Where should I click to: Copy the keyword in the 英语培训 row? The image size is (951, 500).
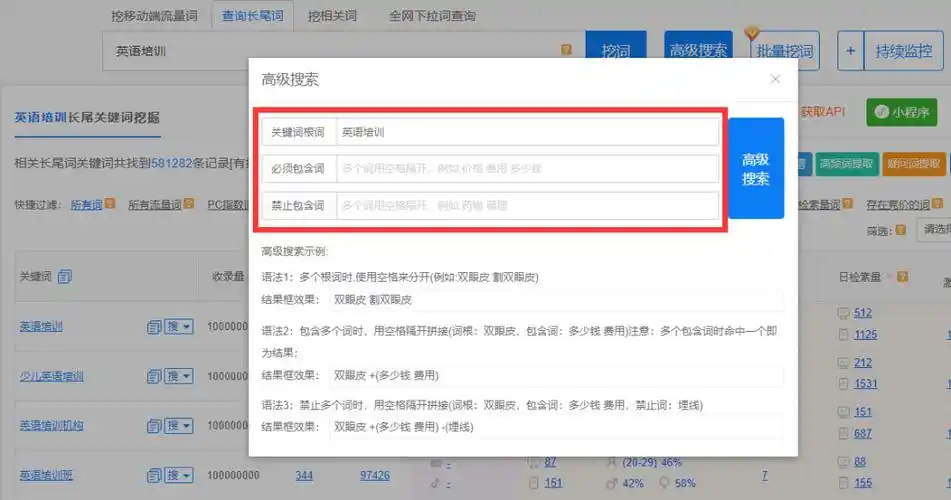(x=154, y=326)
